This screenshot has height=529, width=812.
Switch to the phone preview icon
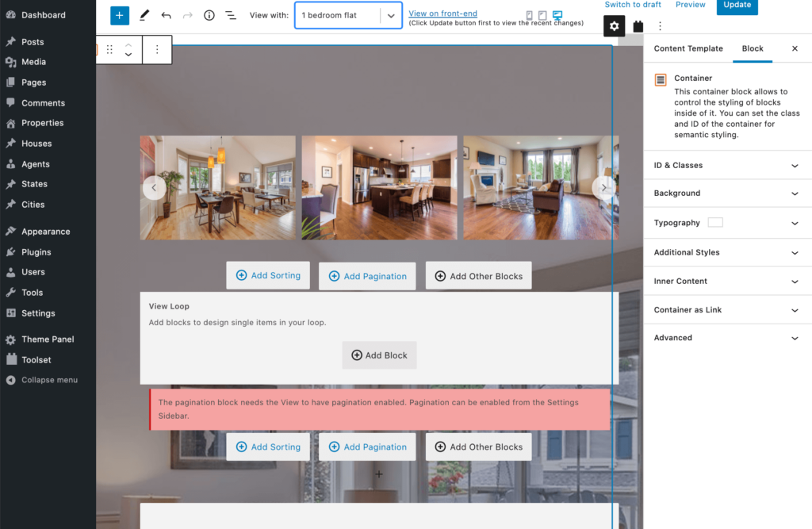tap(529, 16)
